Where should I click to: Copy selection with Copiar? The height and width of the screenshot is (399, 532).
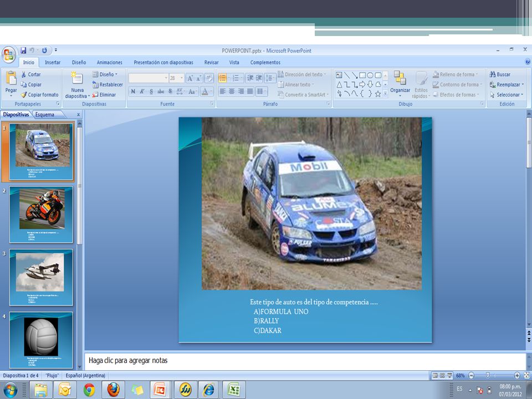point(31,84)
